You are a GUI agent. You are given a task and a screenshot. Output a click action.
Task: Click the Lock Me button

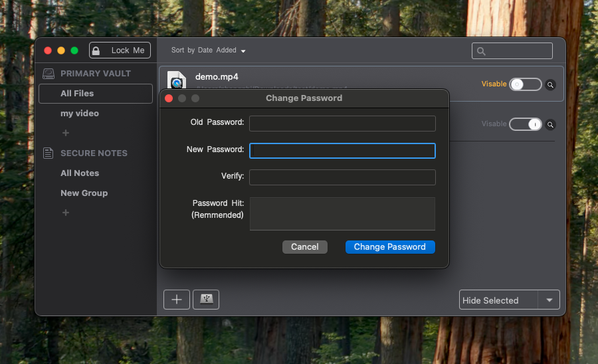pos(120,50)
